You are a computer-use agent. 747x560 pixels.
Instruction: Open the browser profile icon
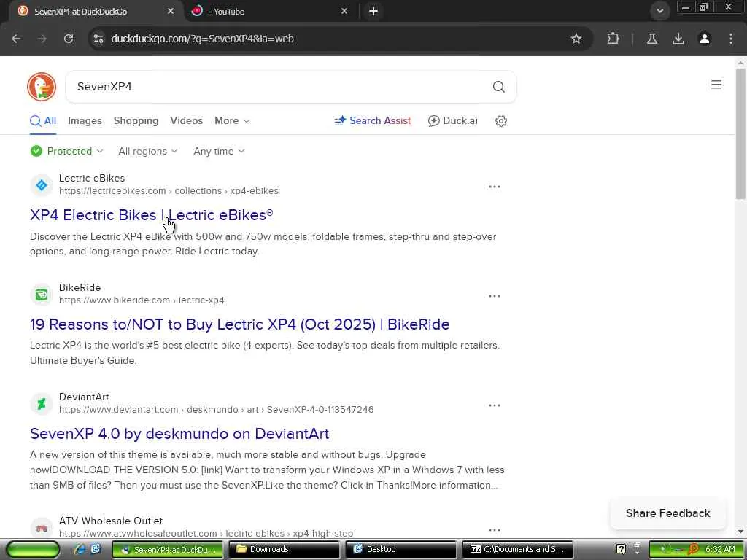tap(705, 39)
